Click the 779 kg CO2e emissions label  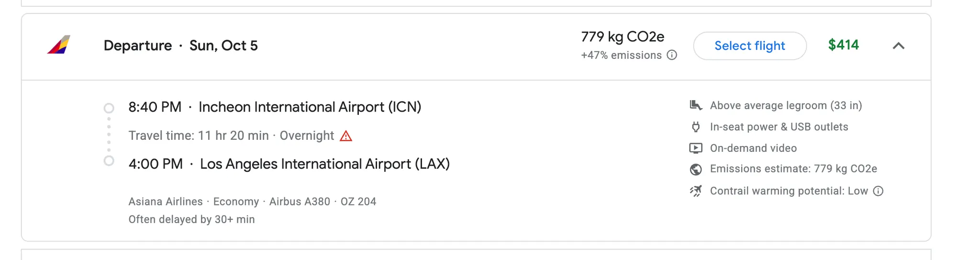coord(623,37)
